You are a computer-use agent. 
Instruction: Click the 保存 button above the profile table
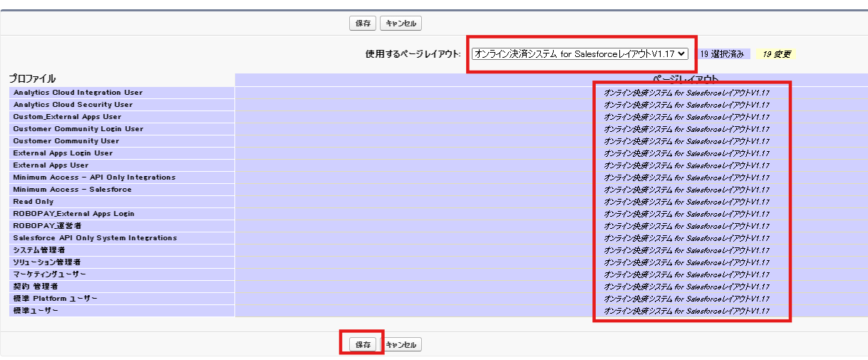[363, 24]
